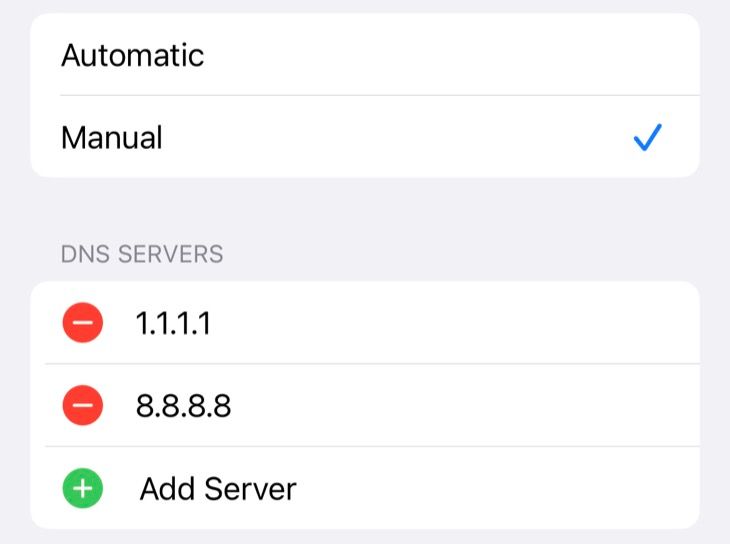Viewport: 730px width, 544px height.
Task: Tap the space between Manual label and checkmark
Action: tap(400, 137)
